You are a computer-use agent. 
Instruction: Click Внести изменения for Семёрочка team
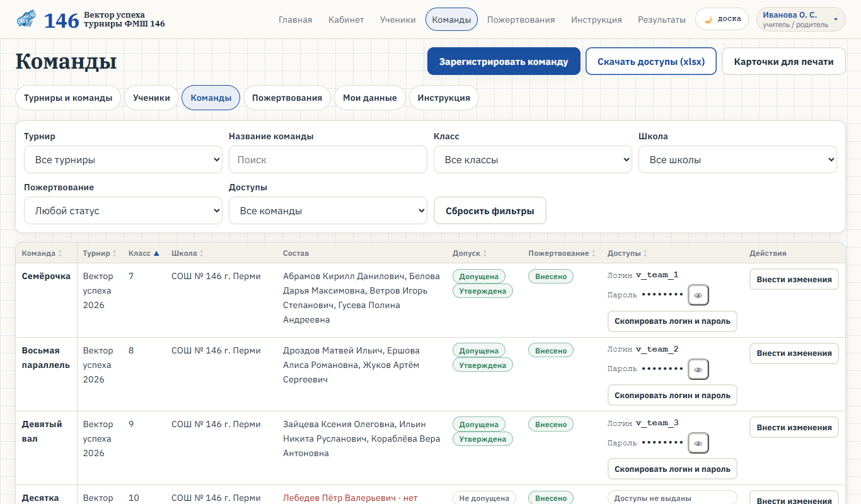(x=794, y=279)
